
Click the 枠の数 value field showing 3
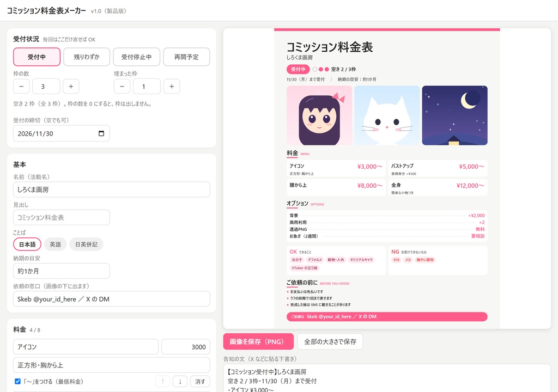[46, 87]
